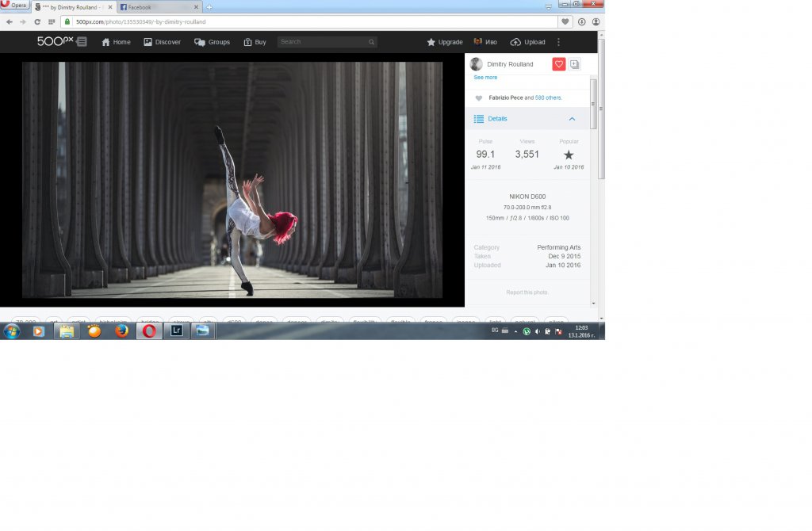This screenshot has width=812, height=531.
Task: Add photo to gallery with plus icon
Action: (574, 64)
